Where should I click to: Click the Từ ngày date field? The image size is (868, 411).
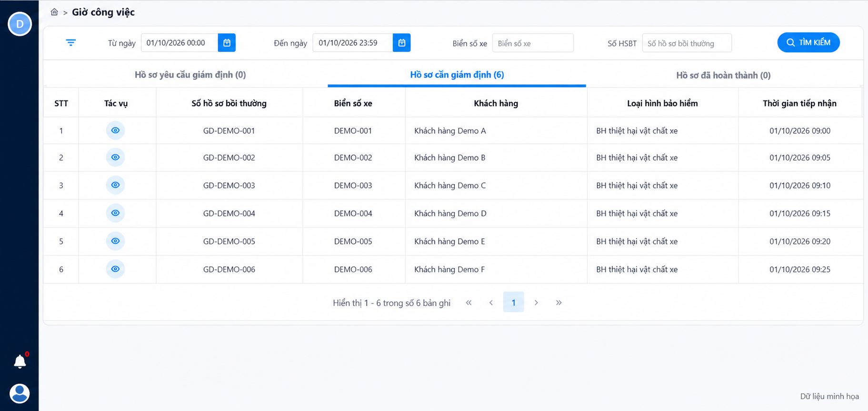pyautogui.click(x=180, y=43)
